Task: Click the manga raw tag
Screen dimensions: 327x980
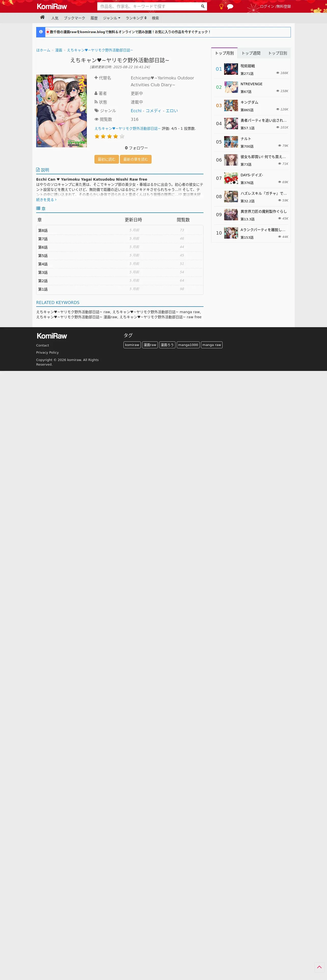Action: pyautogui.click(x=212, y=345)
